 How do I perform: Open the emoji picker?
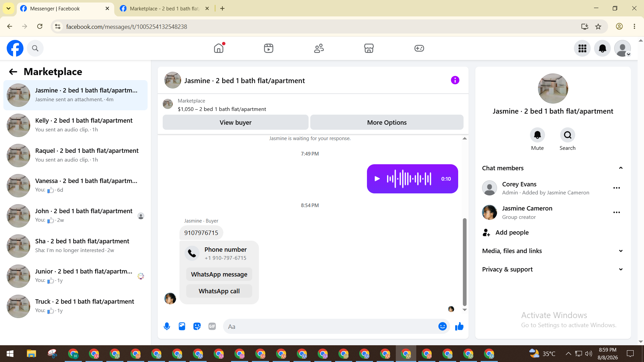[442, 326]
